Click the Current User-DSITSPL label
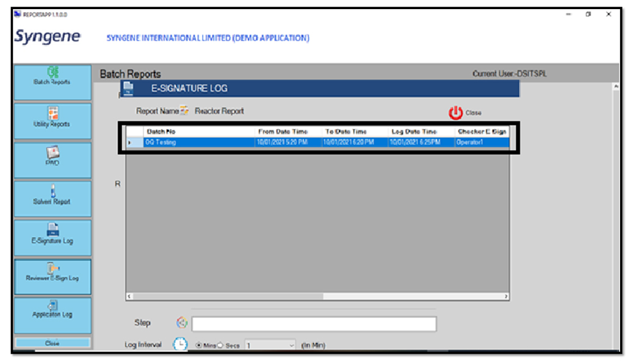Screen dimensions: 633x364 tap(510, 74)
